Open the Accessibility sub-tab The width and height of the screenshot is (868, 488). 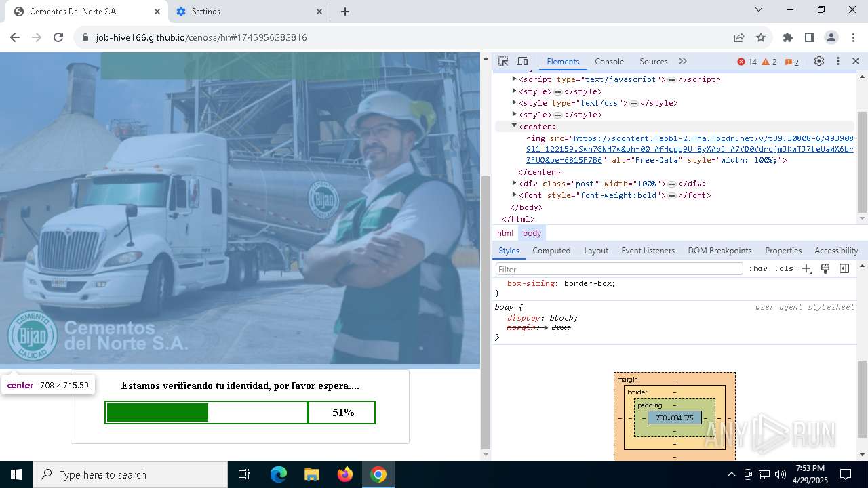pos(836,251)
